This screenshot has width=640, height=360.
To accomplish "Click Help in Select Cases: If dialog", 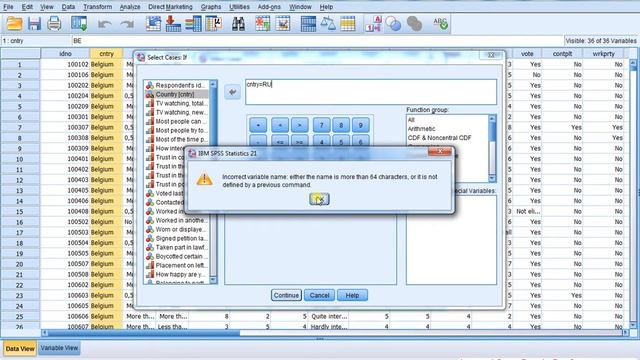I will point(352,295).
